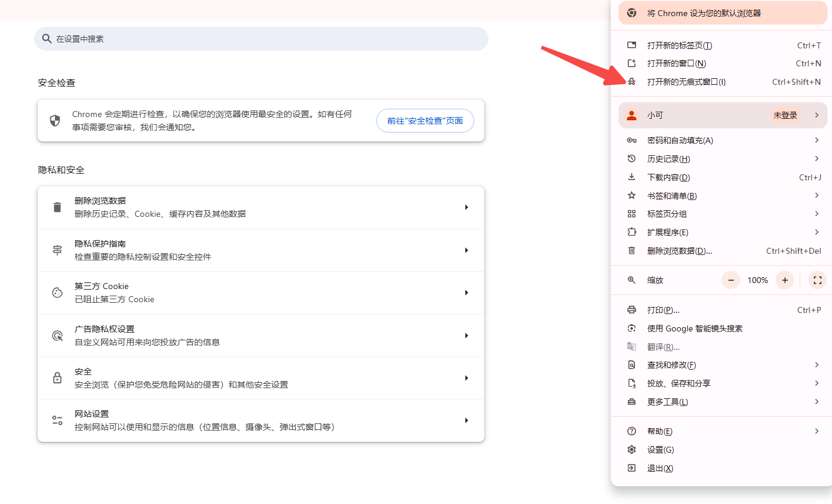Open the 帮助 submenu chevron
The height and width of the screenshot is (504, 832).
pyautogui.click(x=816, y=431)
